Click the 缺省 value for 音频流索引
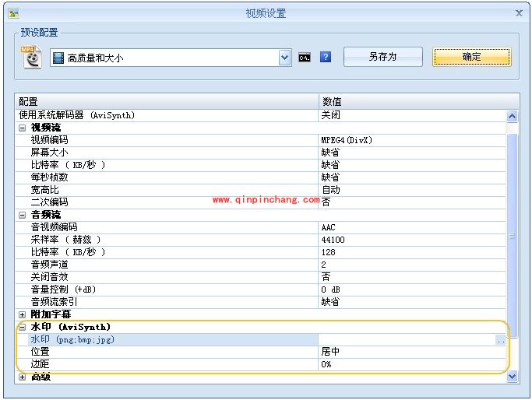532x400 pixels. [330, 302]
